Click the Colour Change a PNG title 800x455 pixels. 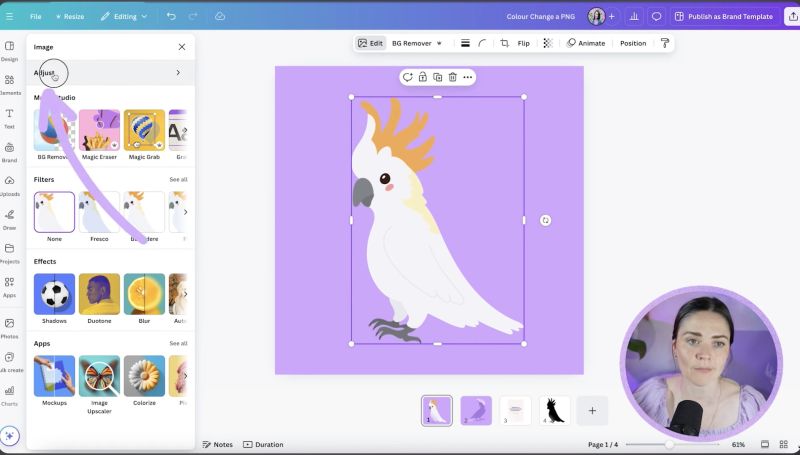tap(540, 16)
